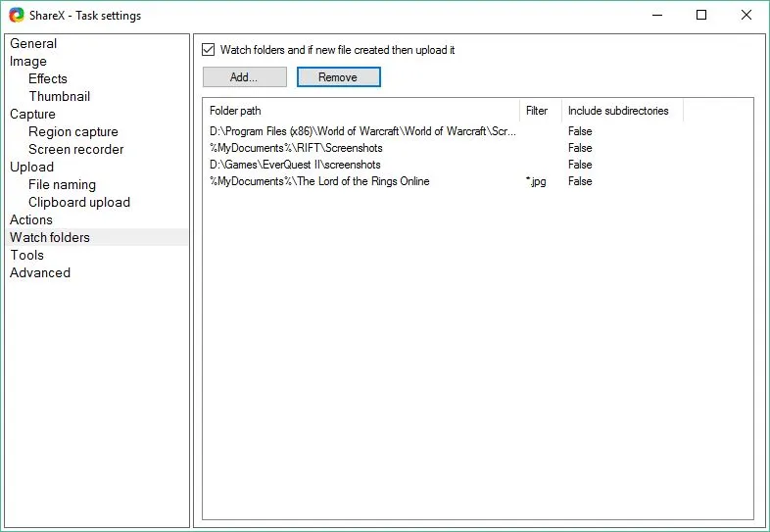Close the Task settings window
This screenshot has height=532, width=770.
tap(746, 16)
